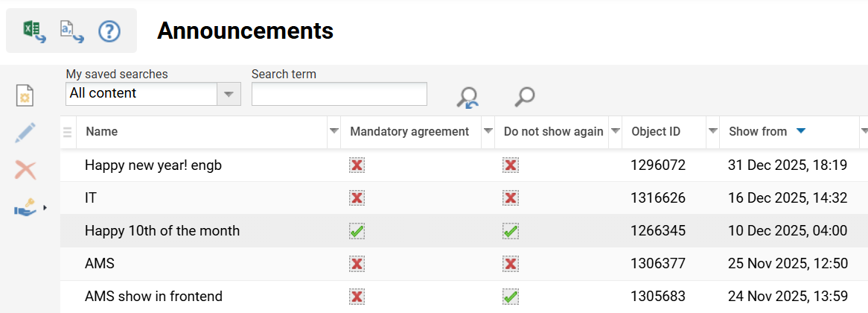Viewport: 868px width, 313px height.
Task: Click the reset search magnifier icon
Action: click(467, 97)
